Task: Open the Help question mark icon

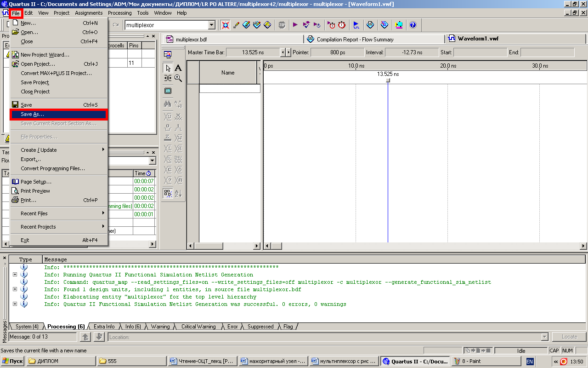Action: pos(413,25)
